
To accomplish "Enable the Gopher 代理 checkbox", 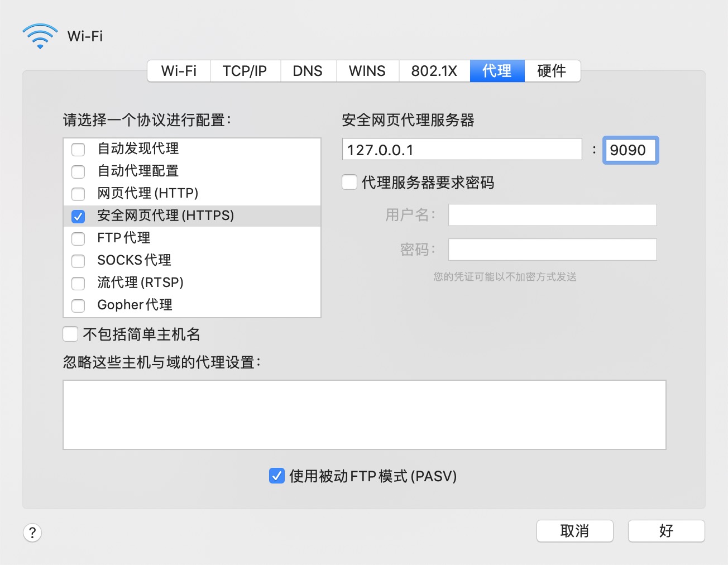I will pos(78,305).
